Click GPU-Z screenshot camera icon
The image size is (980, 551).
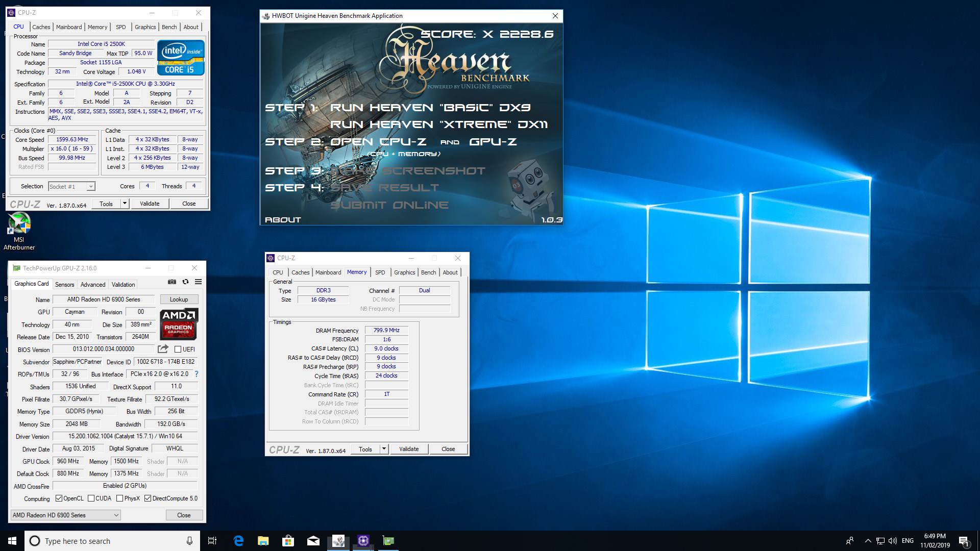[x=172, y=282]
